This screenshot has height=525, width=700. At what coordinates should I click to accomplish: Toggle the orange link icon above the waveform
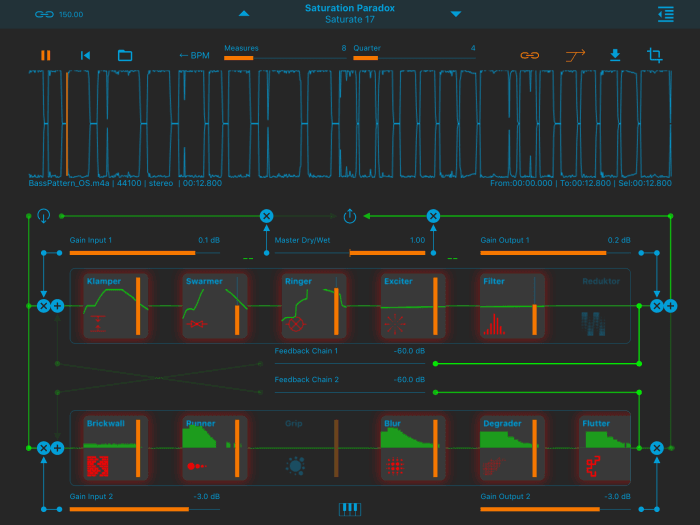pyautogui.click(x=529, y=55)
